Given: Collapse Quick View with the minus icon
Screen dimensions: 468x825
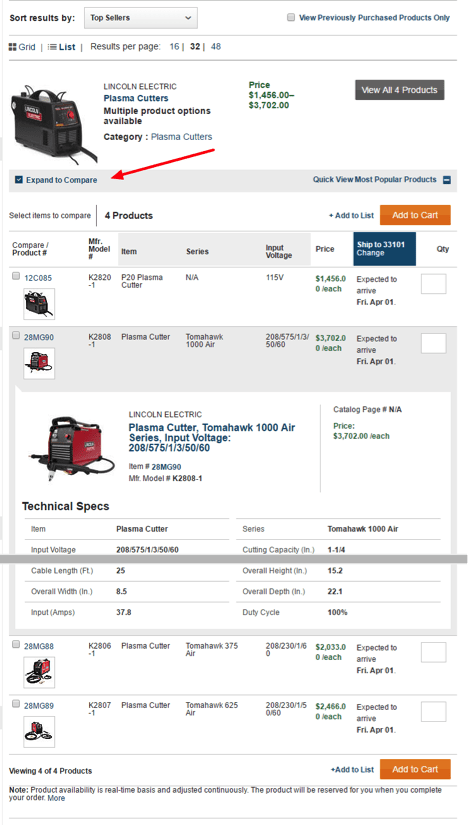Looking at the screenshot, I should (x=446, y=180).
